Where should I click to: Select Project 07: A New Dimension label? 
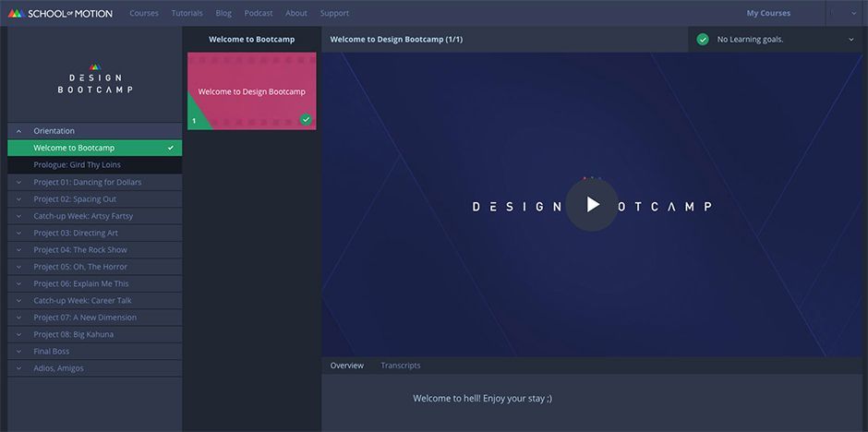coord(85,318)
